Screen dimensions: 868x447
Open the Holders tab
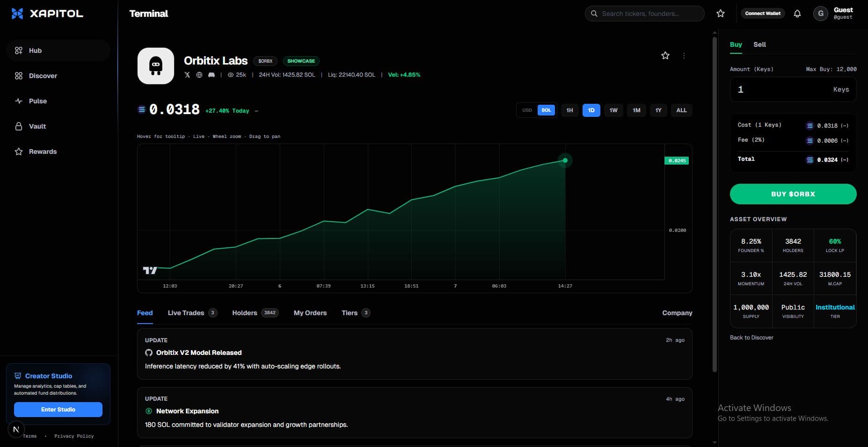point(255,313)
